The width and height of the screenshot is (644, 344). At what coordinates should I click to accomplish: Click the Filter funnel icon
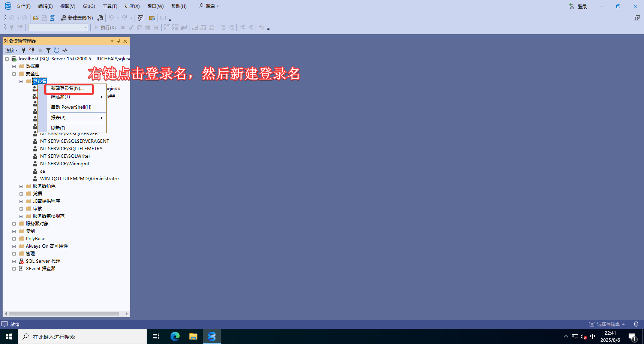(x=48, y=50)
